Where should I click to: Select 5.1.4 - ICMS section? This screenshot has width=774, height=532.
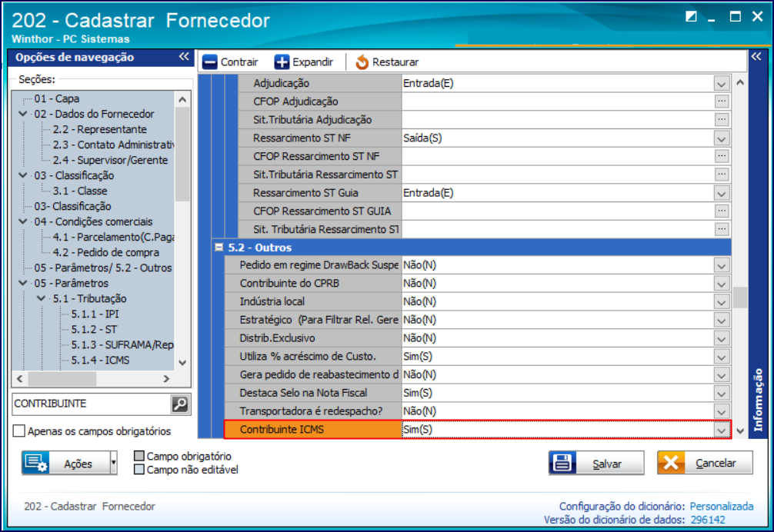pyautogui.click(x=101, y=360)
